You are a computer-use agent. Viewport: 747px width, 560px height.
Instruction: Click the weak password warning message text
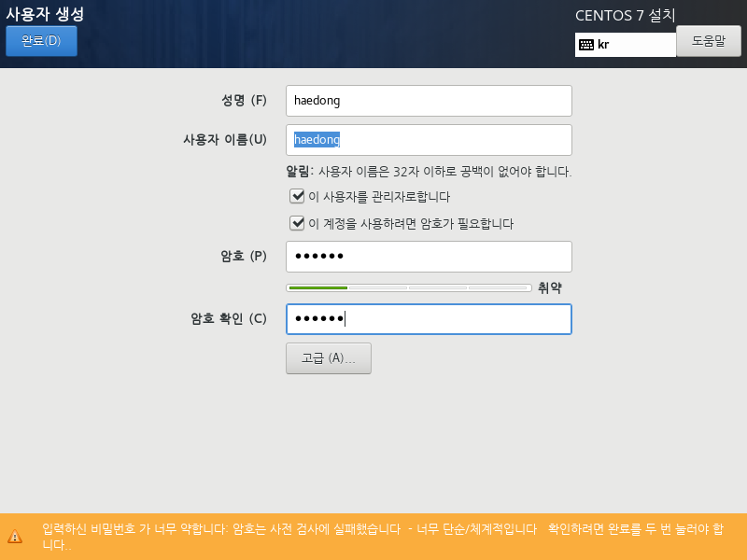coord(383,537)
